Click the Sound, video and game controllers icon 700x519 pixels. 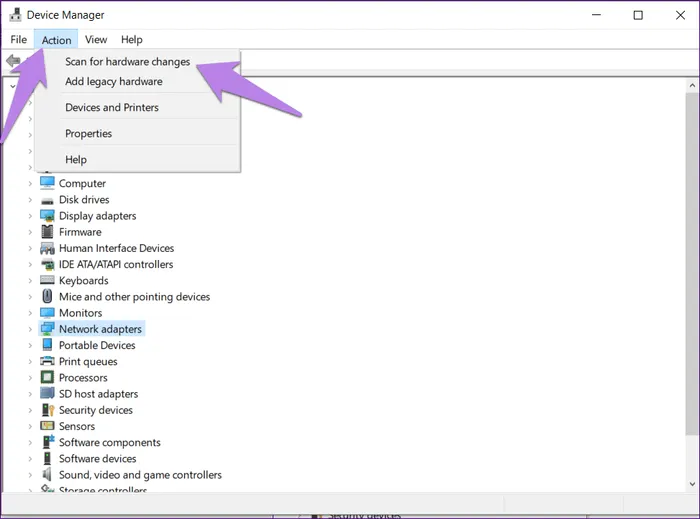47,475
